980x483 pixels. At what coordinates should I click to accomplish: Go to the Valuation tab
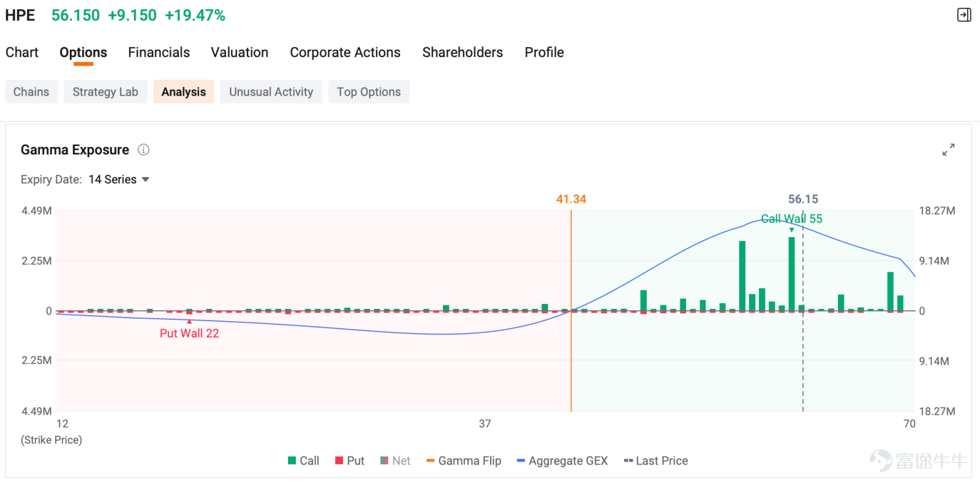[239, 53]
